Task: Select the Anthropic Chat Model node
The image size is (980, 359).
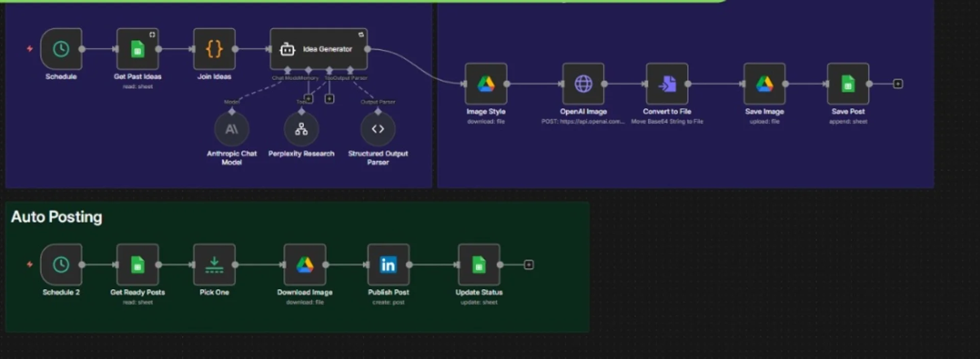Action: [x=232, y=129]
